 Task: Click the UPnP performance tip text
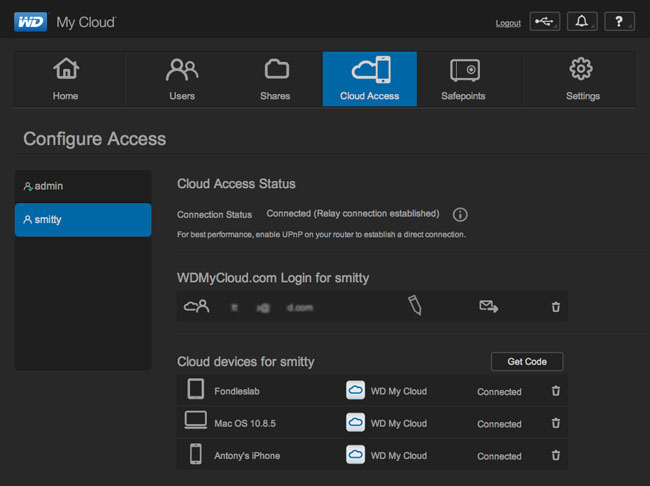(321, 235)
